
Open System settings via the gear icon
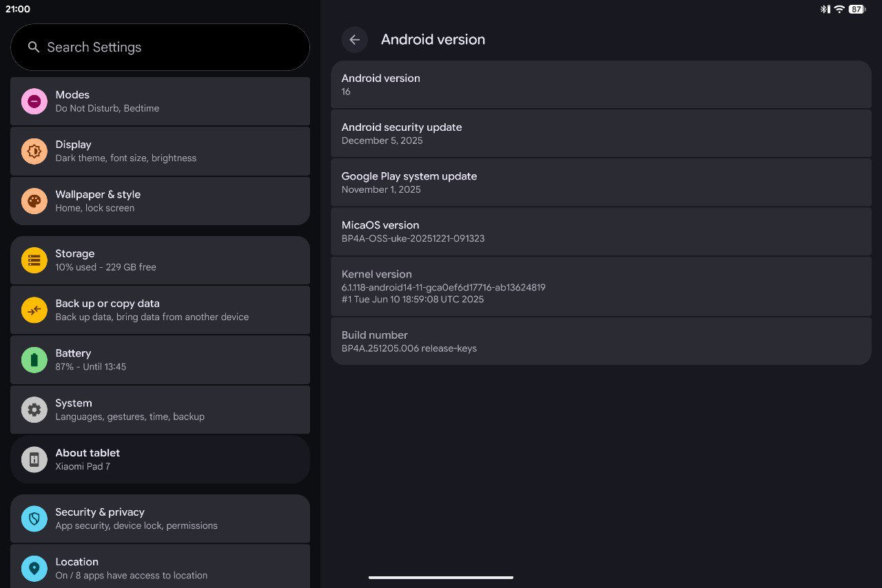pyautogui.click(x=34, y=410)
